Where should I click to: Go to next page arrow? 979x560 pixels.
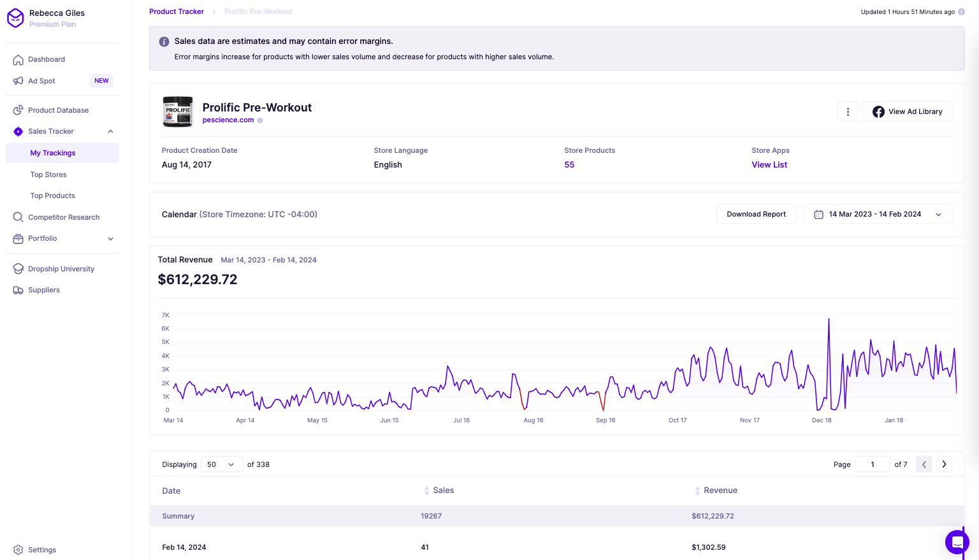(x=944, y=464)
